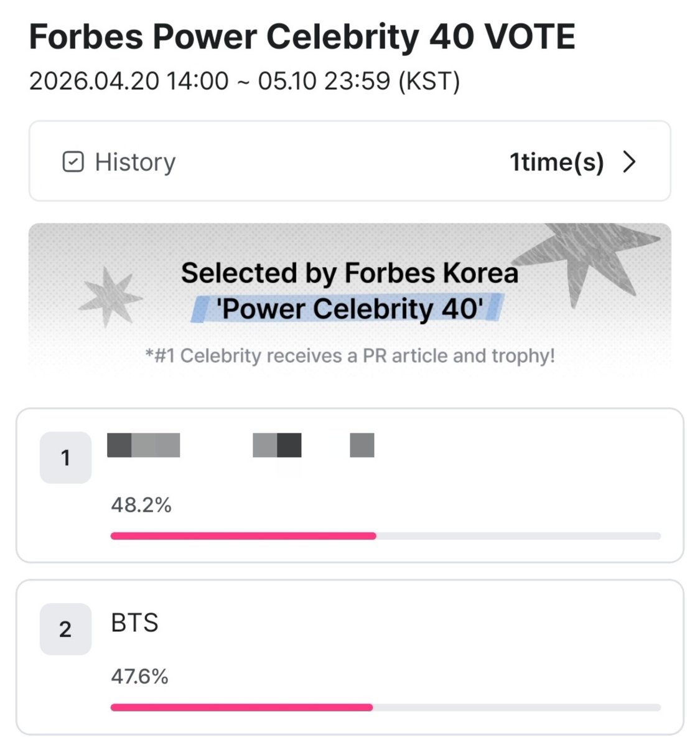Viewport: 700px width, 747px height.
Task: Click the 48.2% progress bar
Action: click(386, 536)
